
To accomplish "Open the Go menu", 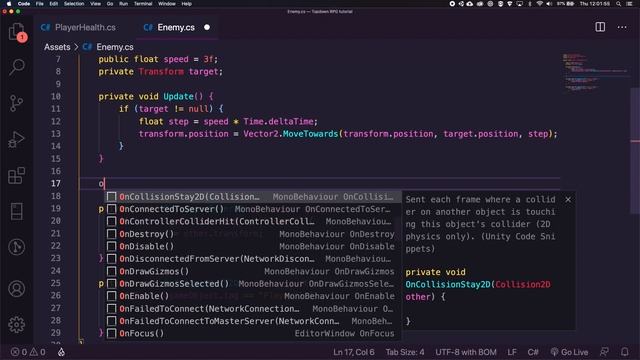I will (x=110, y=4).
